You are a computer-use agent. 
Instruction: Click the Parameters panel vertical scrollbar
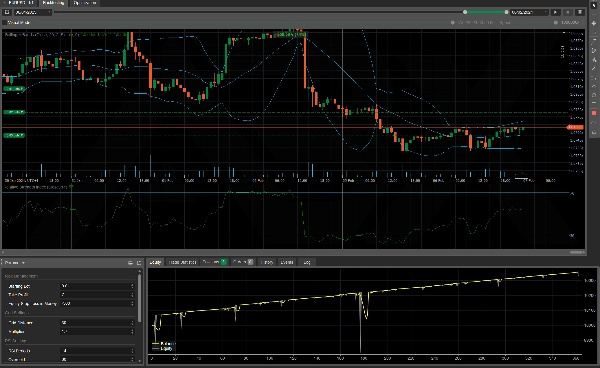tap(139, 298)
